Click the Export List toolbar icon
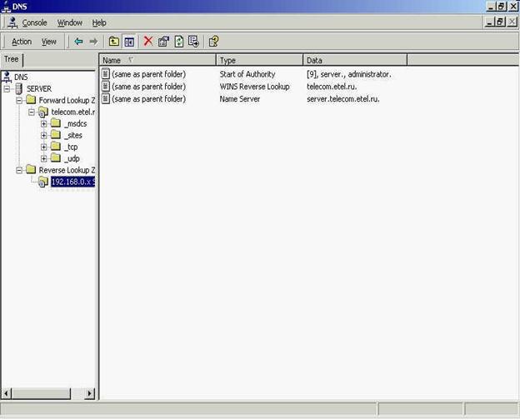Screen dimensions: 520x420 point(193,41)
